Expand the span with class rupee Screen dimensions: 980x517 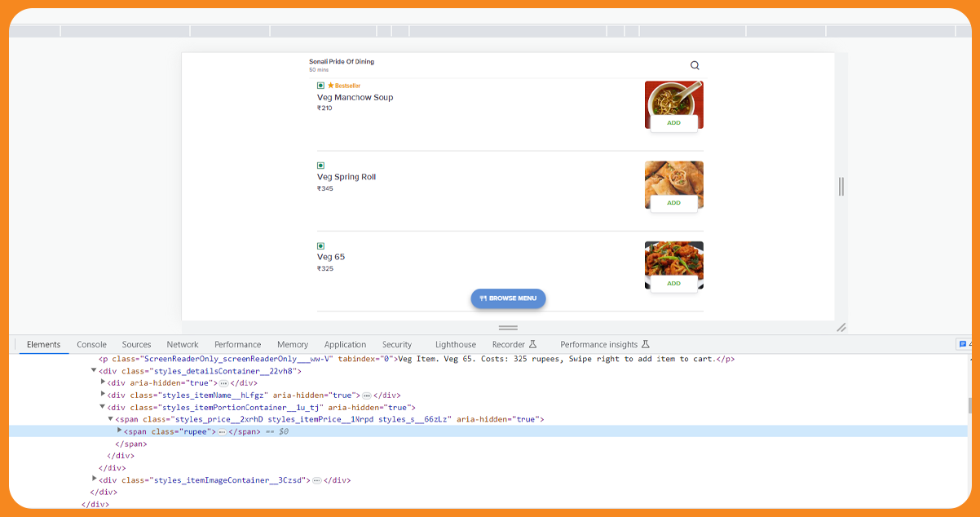click(x=120, y=431)
